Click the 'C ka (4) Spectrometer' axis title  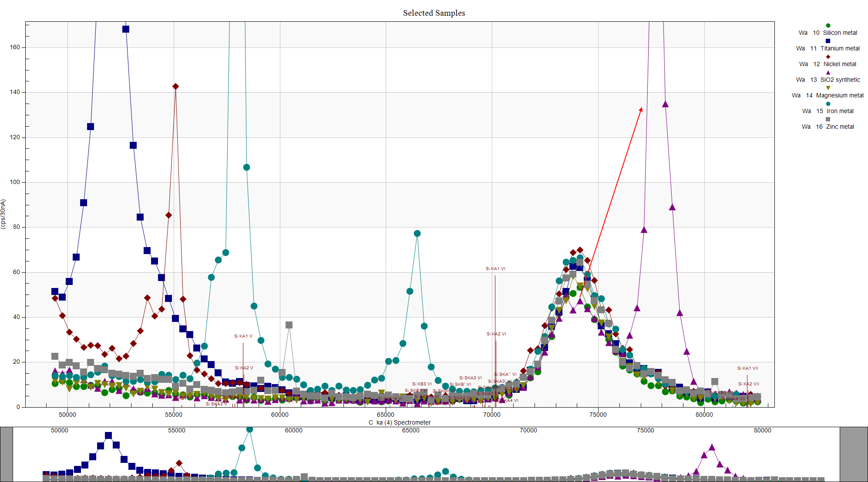pos(400,422)
